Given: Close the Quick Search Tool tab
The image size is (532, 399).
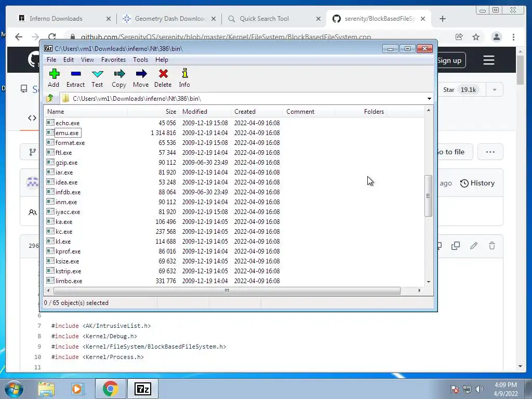Looking at the screenshot, I should point(318,19).
